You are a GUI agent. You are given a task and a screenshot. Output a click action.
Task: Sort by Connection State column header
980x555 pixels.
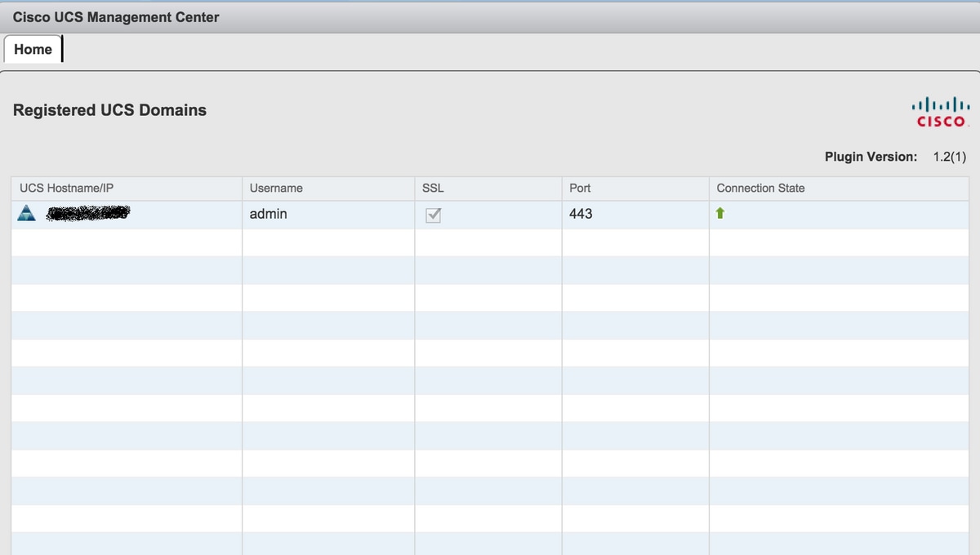[839, 188]
